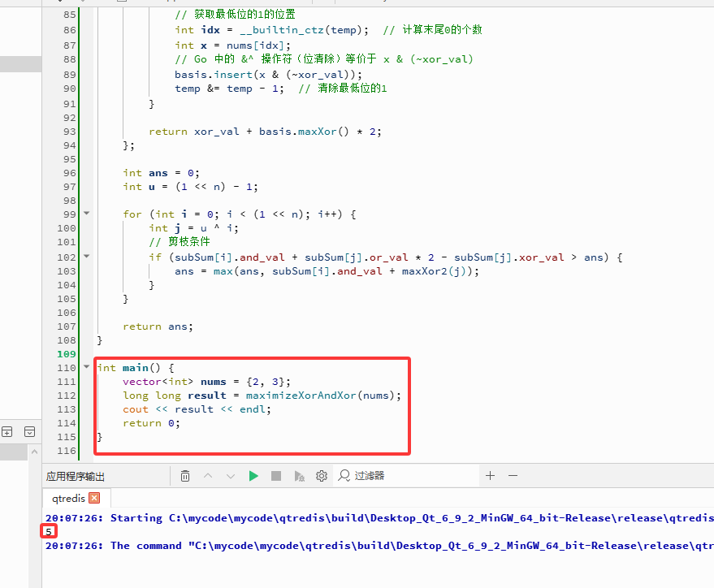Click the 'Starting' output log line
Screen dimensions: 714x588
point(379,518)
